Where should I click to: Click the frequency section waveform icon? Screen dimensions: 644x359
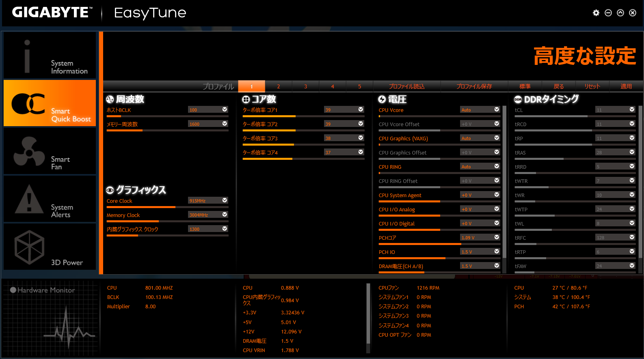click(110, 99)
